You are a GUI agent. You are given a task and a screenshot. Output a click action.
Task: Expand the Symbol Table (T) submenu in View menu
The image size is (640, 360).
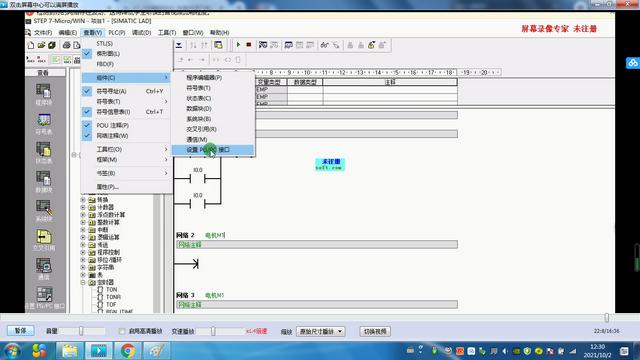(127, 101)
